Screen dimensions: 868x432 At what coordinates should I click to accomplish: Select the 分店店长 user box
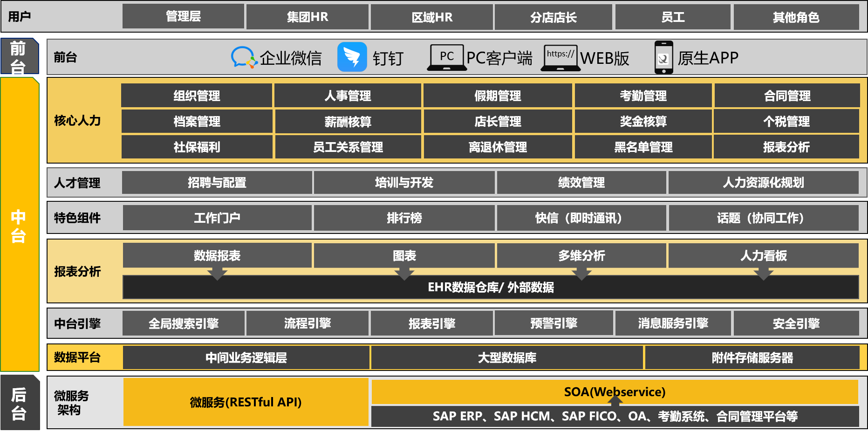(554, 17)
